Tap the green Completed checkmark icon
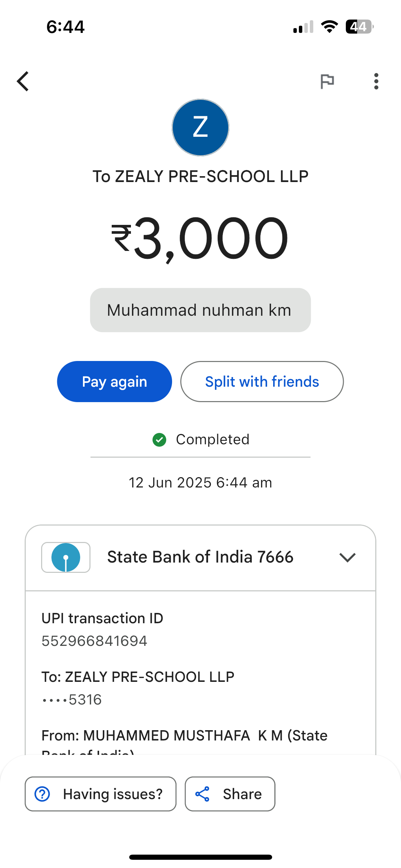This screenshot has width=401, height=868. click(159, 440)
